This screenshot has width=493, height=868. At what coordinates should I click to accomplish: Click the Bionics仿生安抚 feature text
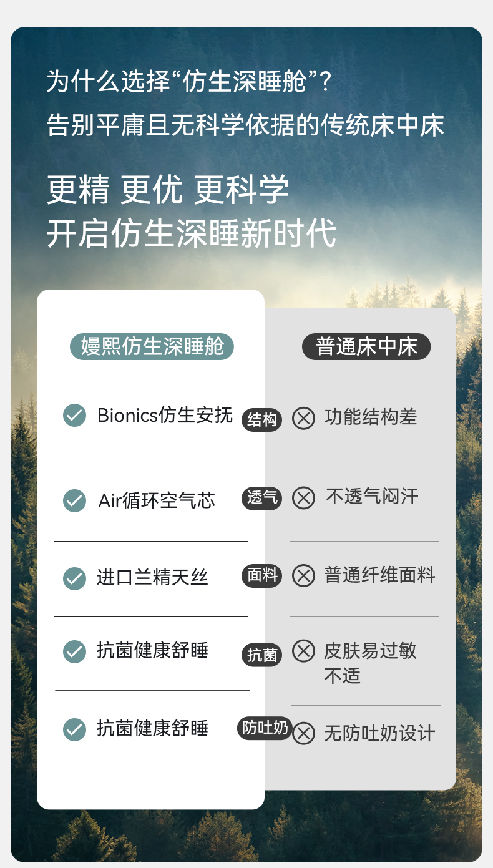(x=165, y=416)
